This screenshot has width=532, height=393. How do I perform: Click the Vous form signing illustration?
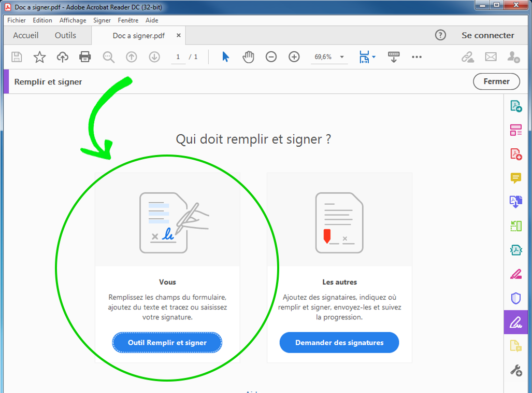[x=174, y=222]
